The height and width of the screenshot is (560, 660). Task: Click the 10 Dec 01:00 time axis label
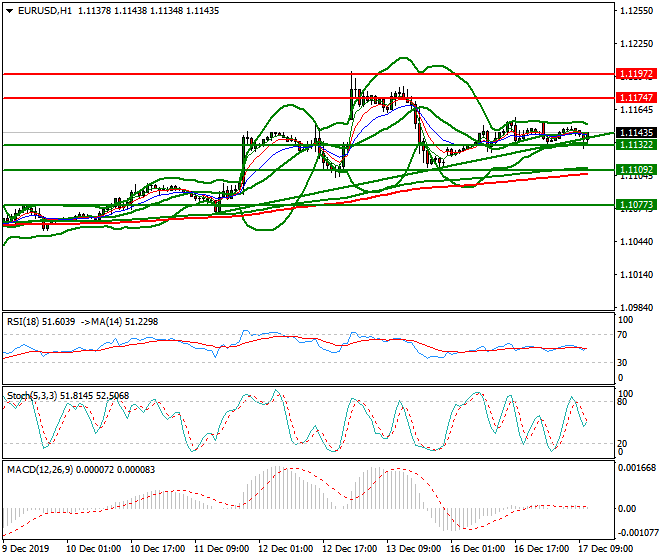(94, 549)
